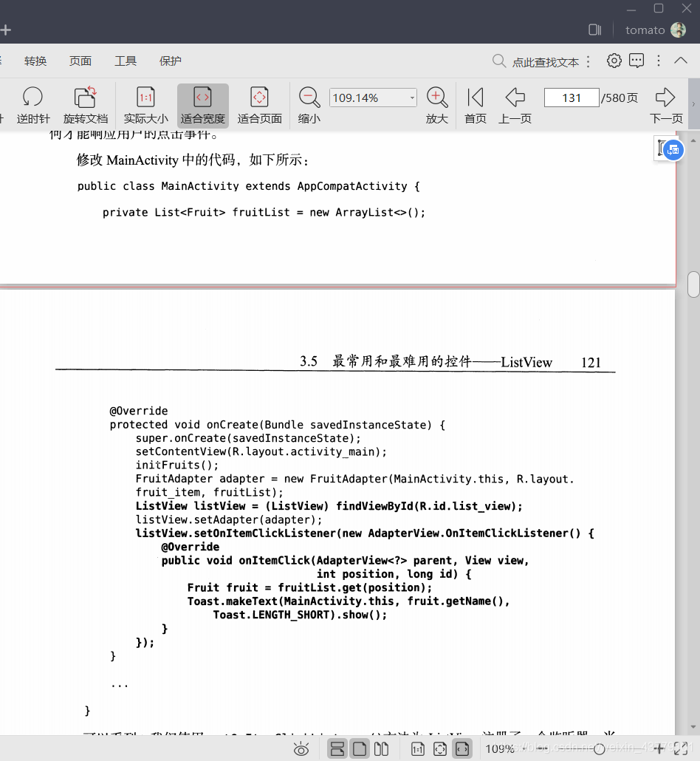Viewport: 700px width, 761px height.
Task: Rotate page counterclockwise with 逆时针
Action: pyautogui.click(x=32, y=106)
